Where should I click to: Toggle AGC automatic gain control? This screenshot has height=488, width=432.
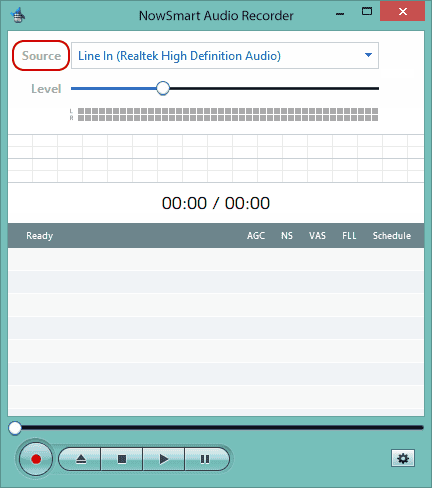256,236
